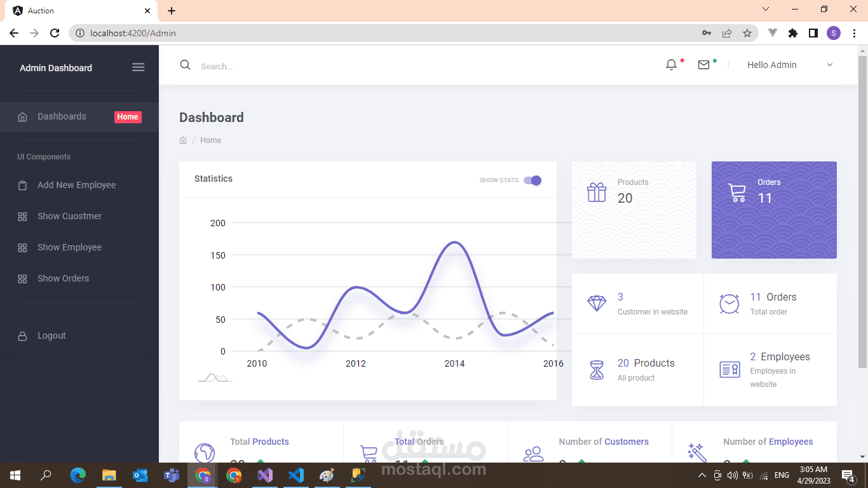Reload the page in browser
This screenshot has height=488, width=868.
tap(55, 33)
